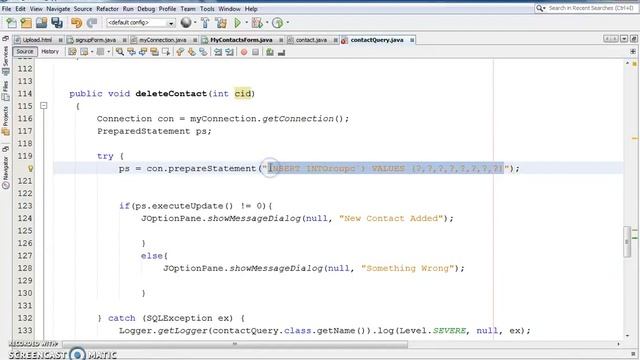The width and height of the screenshot is (640, 360).
Task: Jump to last edit location
Action: point(72,52)
